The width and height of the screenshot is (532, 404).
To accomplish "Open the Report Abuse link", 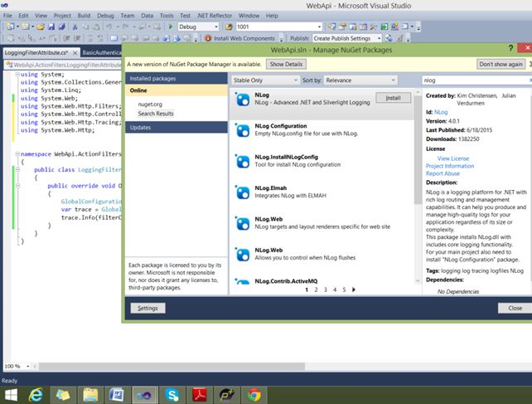I will pos(443,173).
